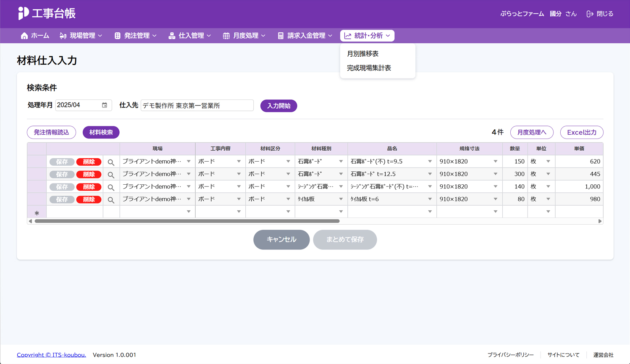Click the logout door icon beside 閉じる
Viewport: 630px width, 364px height.
(x=590, y=14)
